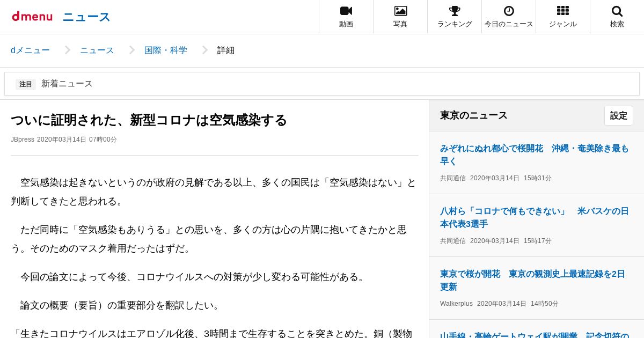Open dメニュー breadcrumb link
Screen dimensions: 644x338
[30, 50]
